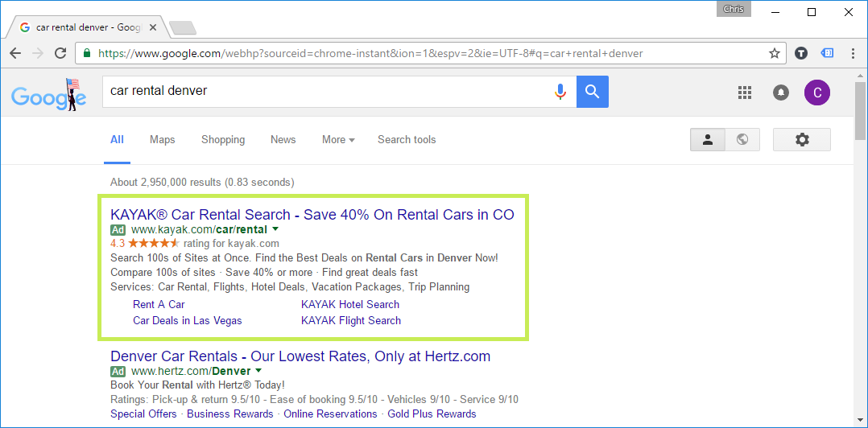Expand the More search options dropdown
Viewport: 868px width, 428px height.
tap(338, 140)
